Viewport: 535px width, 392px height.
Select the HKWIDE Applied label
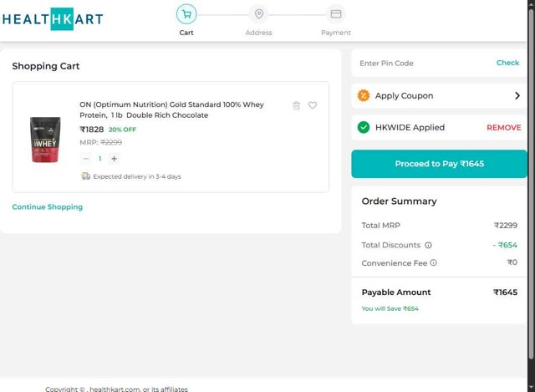(410, 128)
